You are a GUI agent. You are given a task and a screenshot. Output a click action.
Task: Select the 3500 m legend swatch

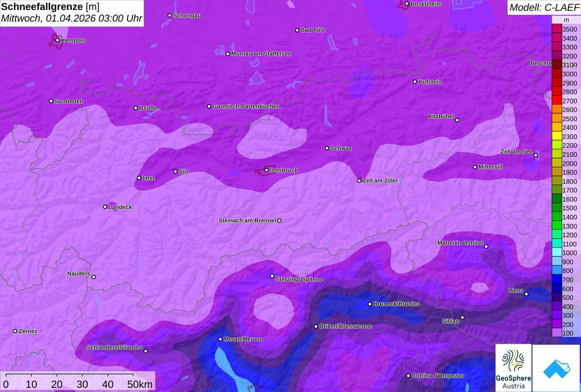coord(557,29)
